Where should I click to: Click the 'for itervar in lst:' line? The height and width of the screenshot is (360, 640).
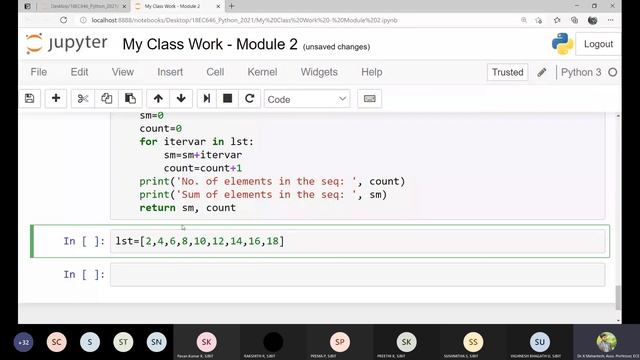click(196, 142)
